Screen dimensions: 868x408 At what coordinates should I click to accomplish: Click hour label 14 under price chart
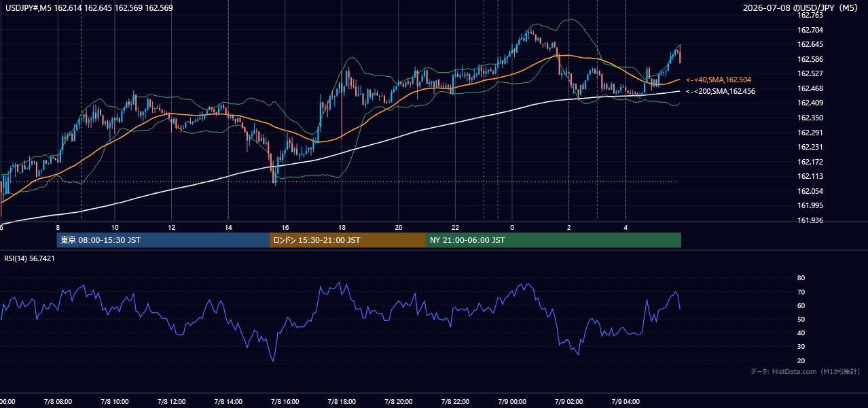coord(228,227)
